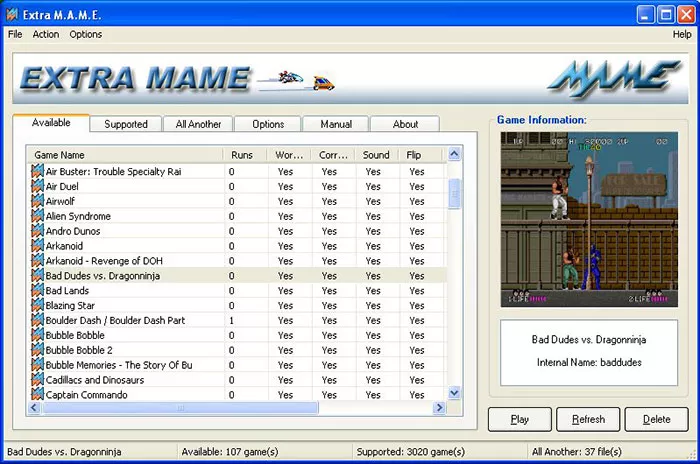Screen dimensions: 700x464
Task: Click the game icon next to Alien Syndrome
Action: point(38,216)
